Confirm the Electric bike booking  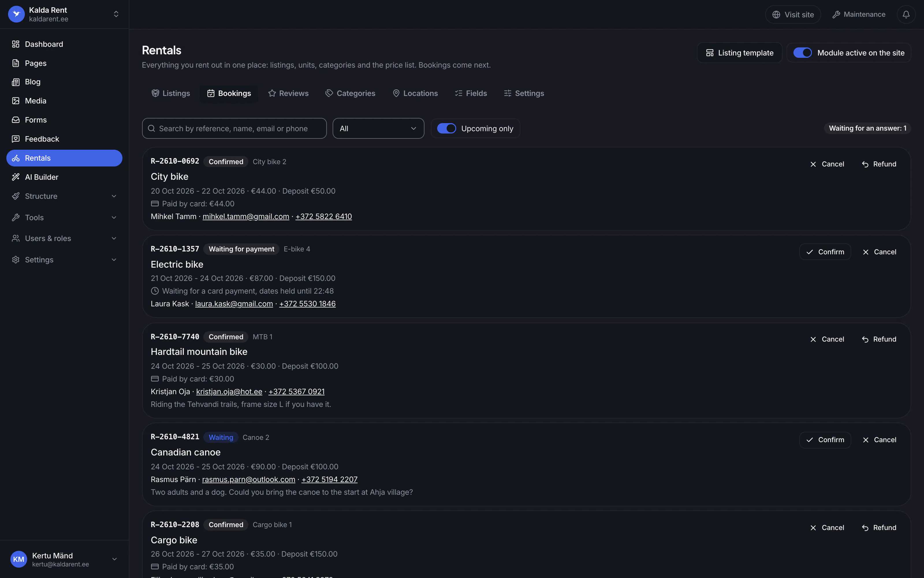pos(825,252)
